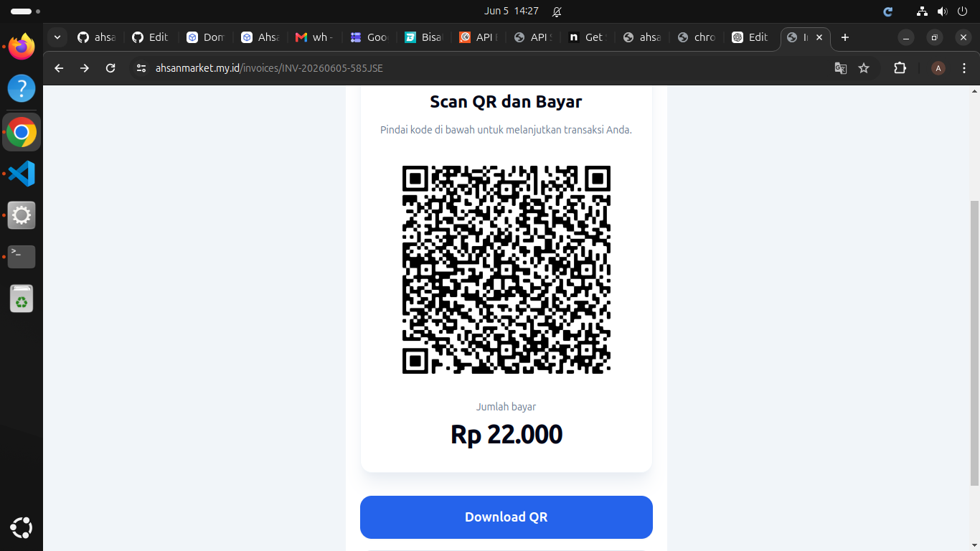Close the active invoice tab
Viewport: 980px width, 551px height.
819,37
